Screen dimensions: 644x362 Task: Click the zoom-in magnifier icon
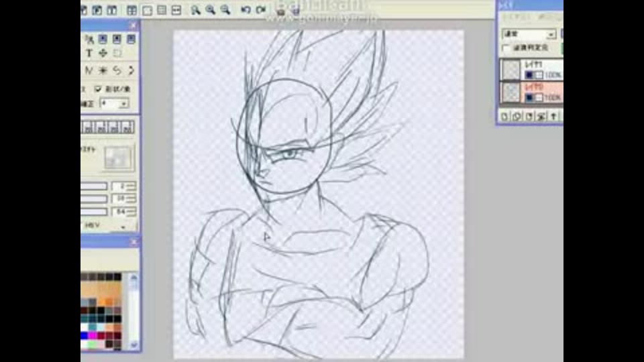210,10
